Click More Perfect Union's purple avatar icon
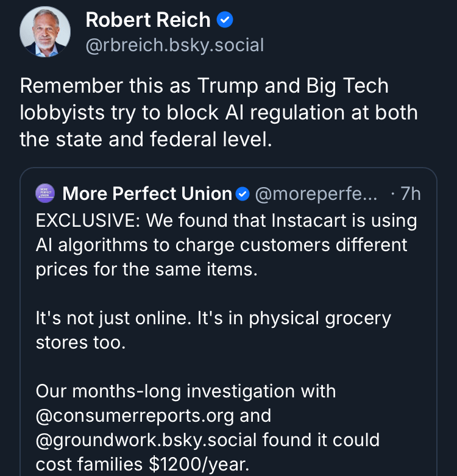Screen dimensions: 457x476 pyautogui.click(x=46, y=194)
